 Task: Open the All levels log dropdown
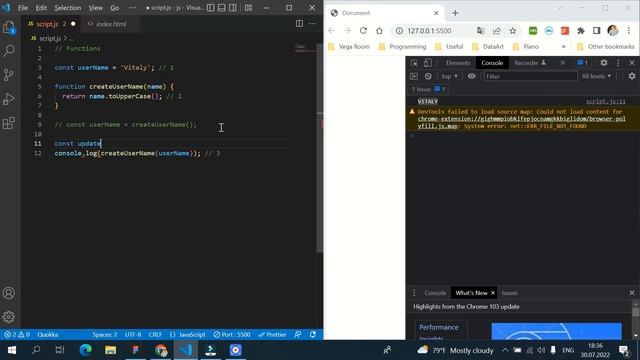596,76
